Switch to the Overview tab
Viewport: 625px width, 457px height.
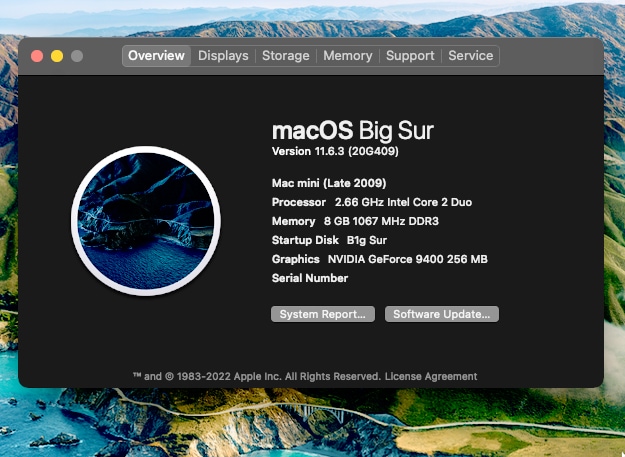pos(156,56)
